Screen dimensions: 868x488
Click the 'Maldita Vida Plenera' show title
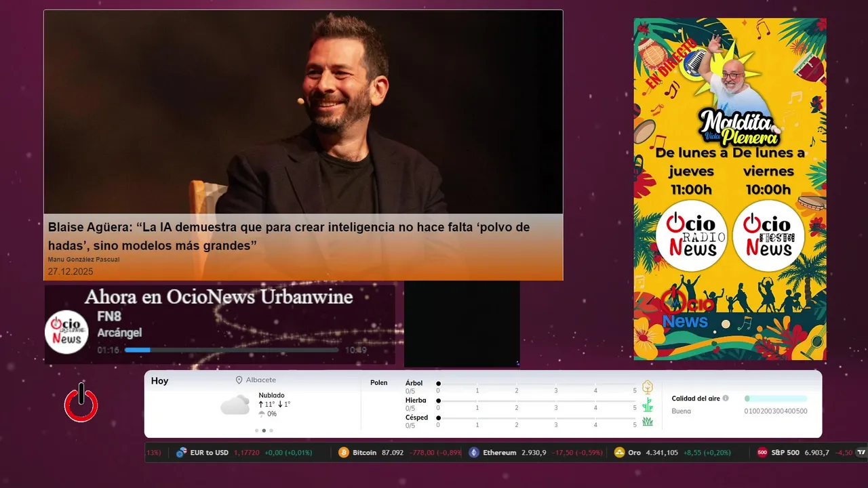739,127
